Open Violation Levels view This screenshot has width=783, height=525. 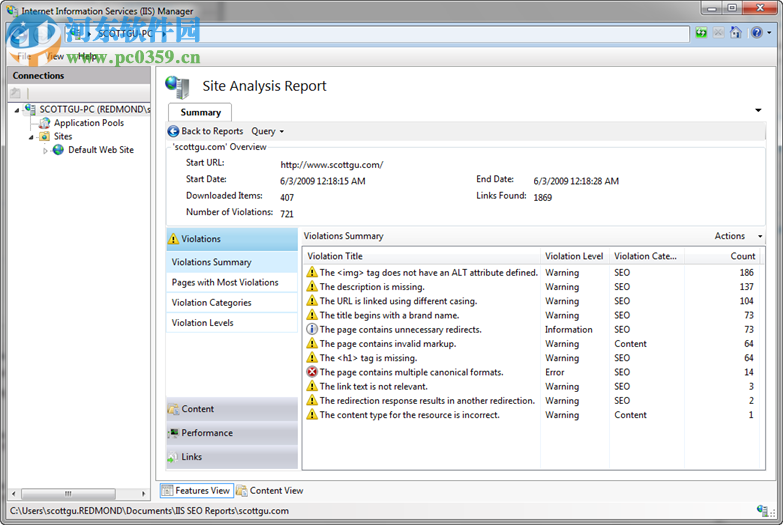pos(232,323)
